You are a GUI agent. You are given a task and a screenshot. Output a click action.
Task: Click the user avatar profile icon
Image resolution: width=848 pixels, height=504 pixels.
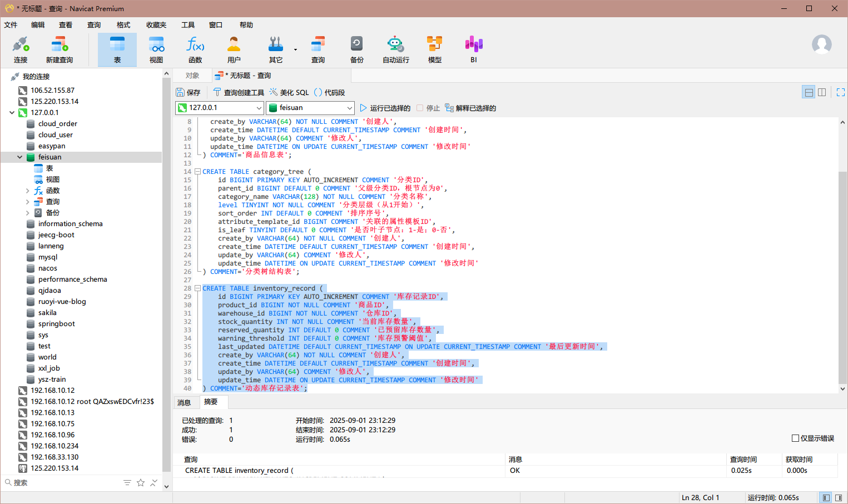tap(822, 44)
